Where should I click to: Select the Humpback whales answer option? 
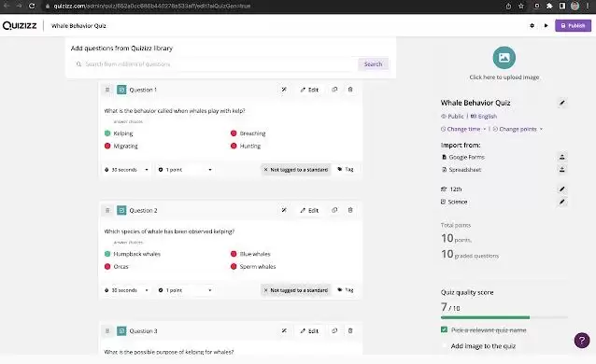pos(133,254)
